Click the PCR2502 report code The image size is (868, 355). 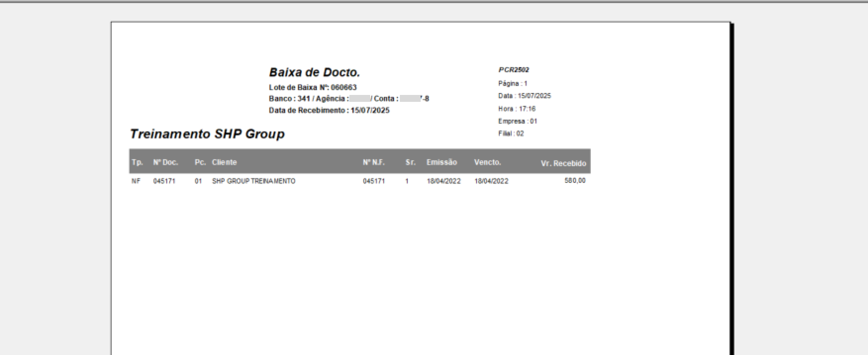point(514,70)
